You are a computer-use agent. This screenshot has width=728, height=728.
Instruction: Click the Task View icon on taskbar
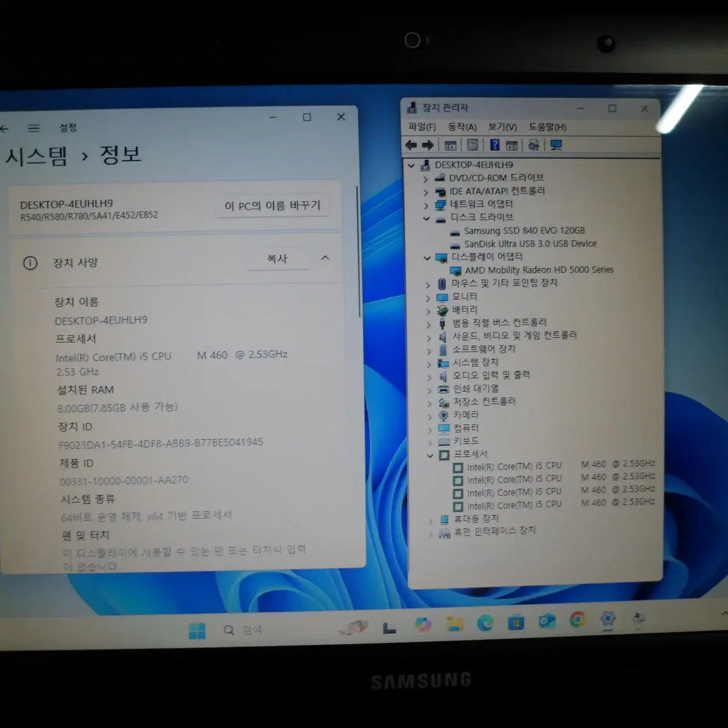point(389,628)
